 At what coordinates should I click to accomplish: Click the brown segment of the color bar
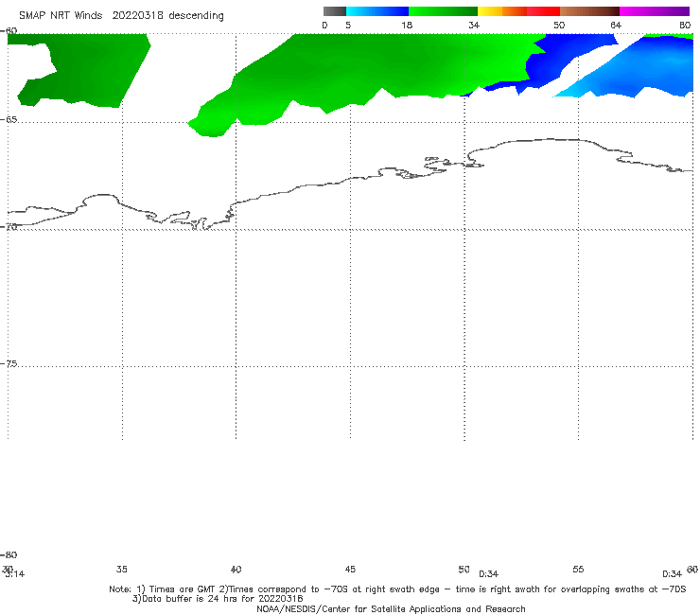589,11
